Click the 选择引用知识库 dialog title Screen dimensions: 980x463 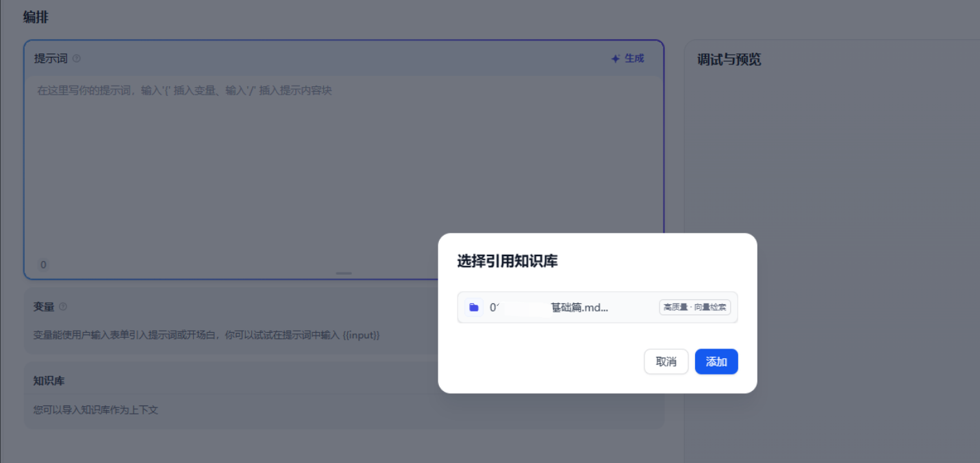pos(507,261)
